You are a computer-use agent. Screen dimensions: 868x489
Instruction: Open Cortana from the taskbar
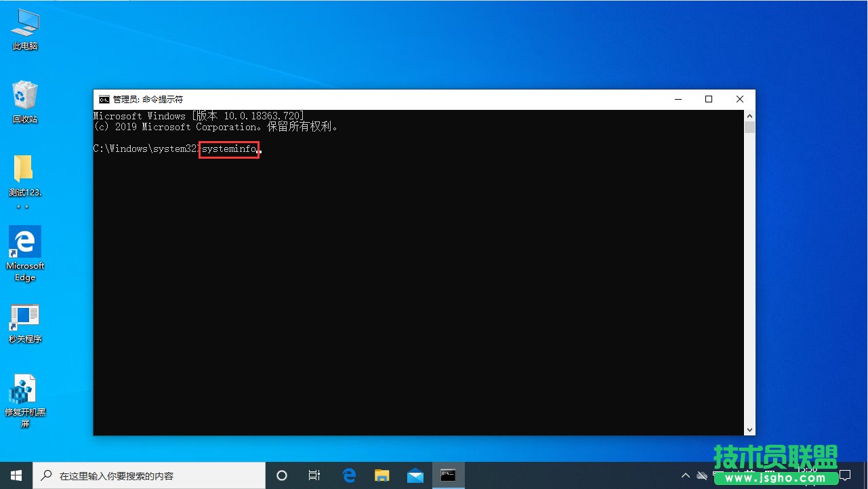(x=281, y=475)
